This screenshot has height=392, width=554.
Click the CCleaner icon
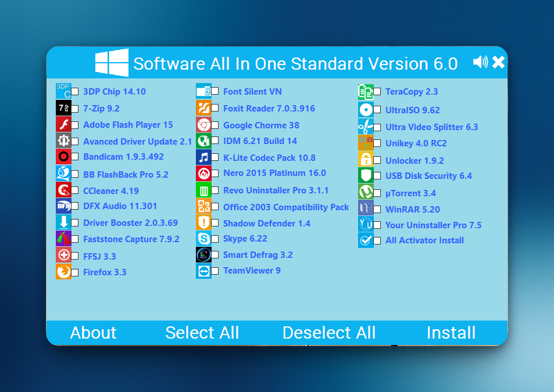pos(63,190)
